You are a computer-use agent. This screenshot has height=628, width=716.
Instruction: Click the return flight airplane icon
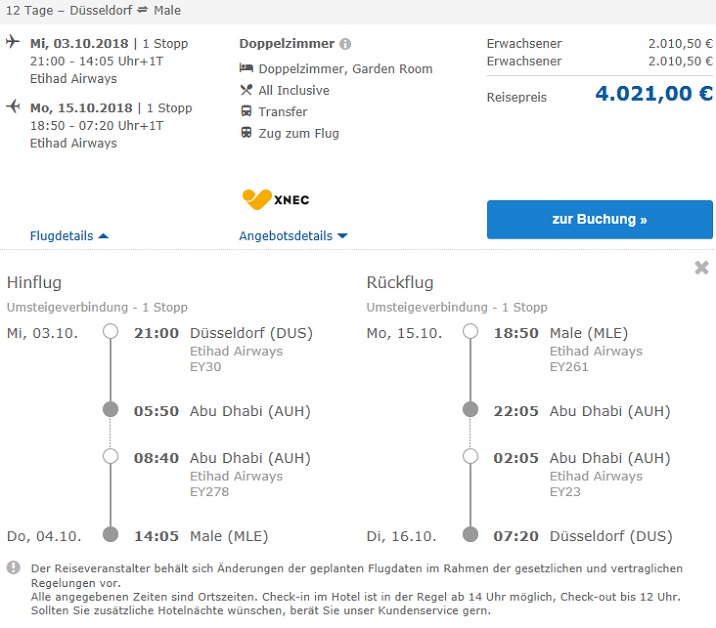[12, 106]
